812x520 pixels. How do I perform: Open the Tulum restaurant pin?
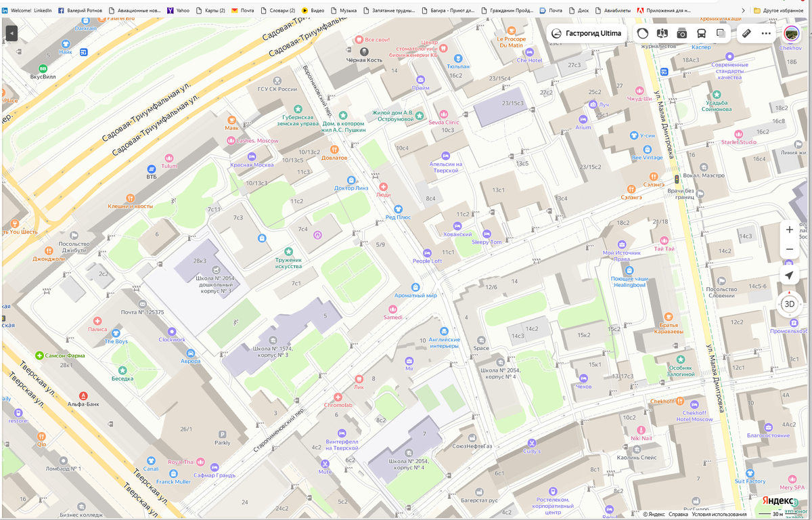[168, 158]
